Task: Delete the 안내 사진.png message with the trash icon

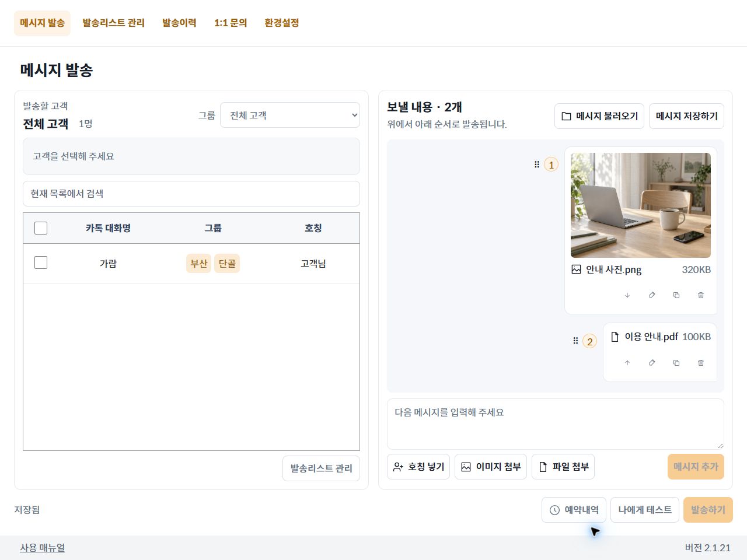Action: pyautogui.click(x=701, y=295)
